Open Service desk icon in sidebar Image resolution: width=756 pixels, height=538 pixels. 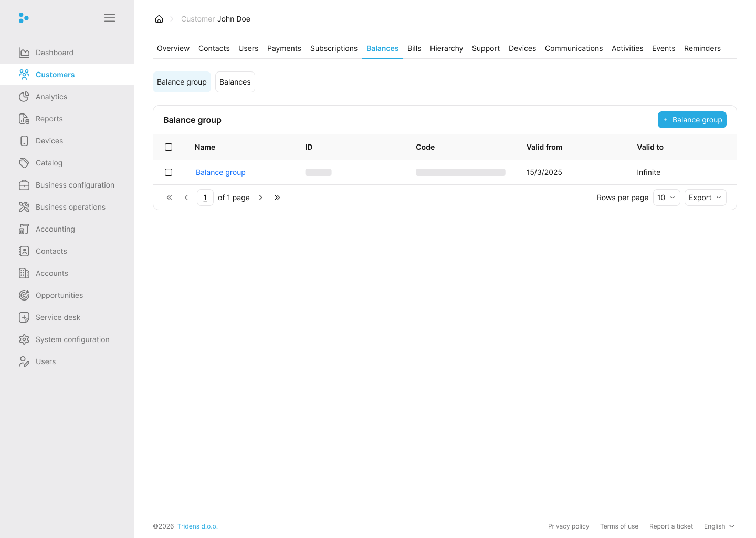[x=24, y=317]
